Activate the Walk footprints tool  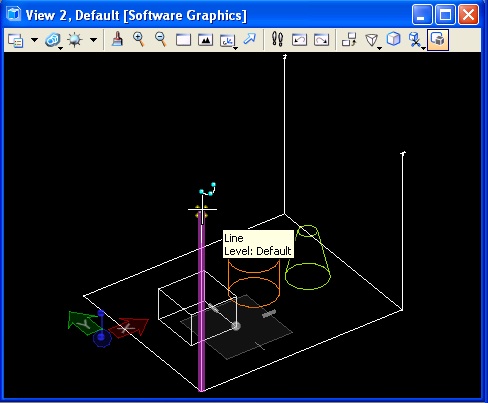point(277,39)
